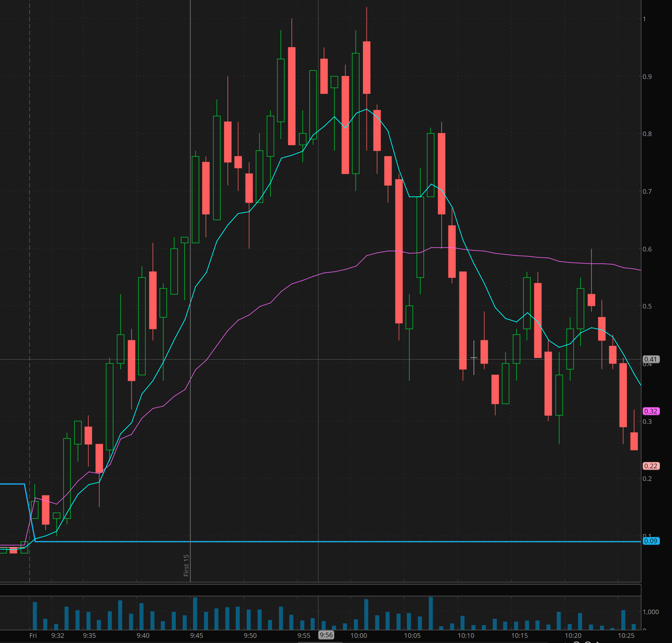Click the 0.5 price axis label

(x=647, y=306)
